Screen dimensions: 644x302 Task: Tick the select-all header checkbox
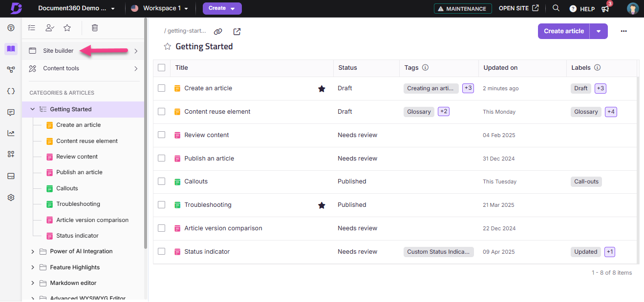[162, 68]
